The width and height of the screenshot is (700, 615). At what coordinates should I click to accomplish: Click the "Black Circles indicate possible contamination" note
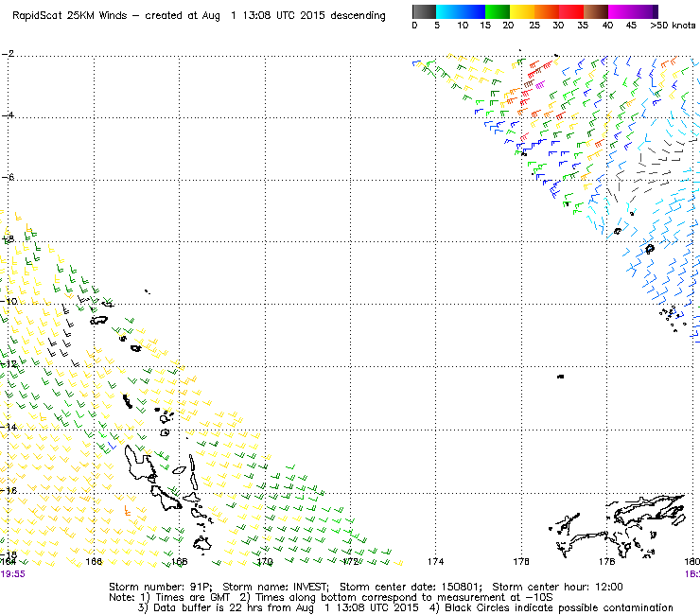click(x=559, y=607)
